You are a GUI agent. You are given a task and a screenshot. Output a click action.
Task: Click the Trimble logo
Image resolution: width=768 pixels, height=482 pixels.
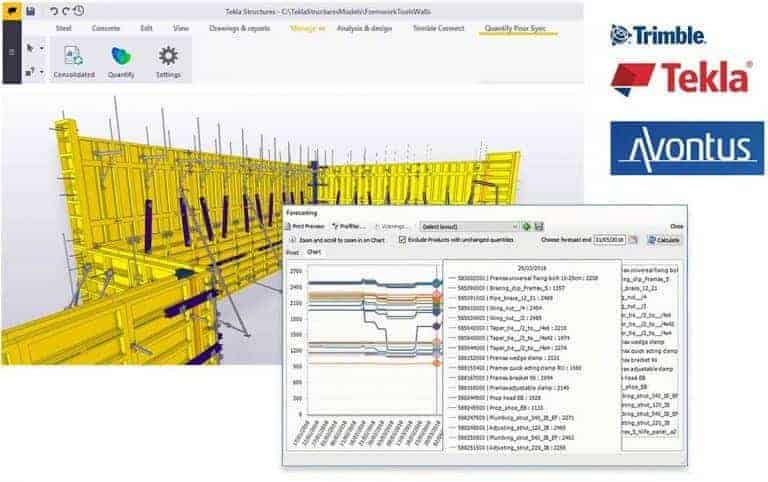click(x=658, y=35)
